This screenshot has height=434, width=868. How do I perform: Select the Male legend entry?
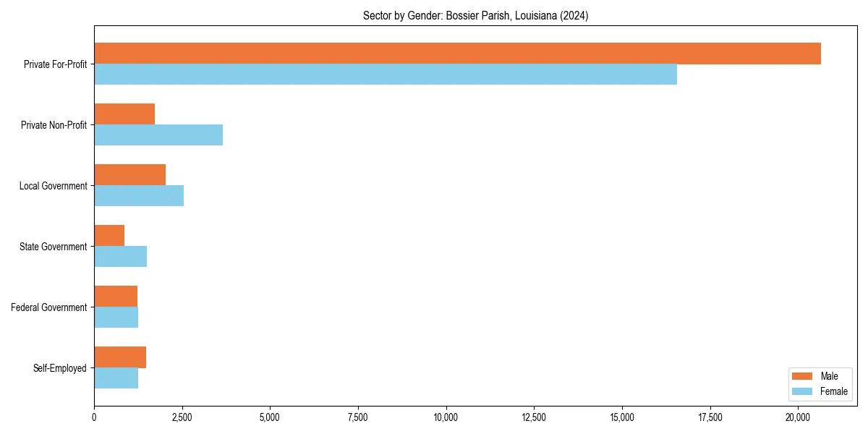(x=829, y=376)
